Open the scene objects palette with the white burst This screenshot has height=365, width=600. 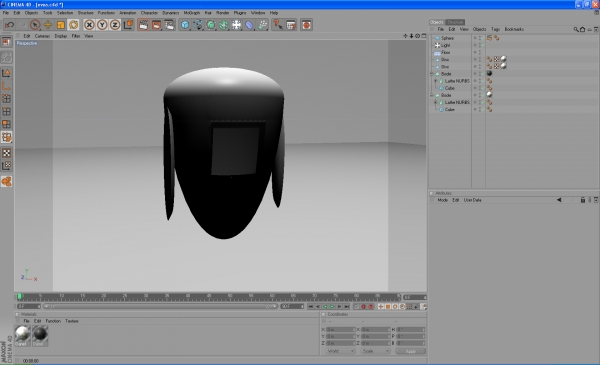click(x=236, y=25)
